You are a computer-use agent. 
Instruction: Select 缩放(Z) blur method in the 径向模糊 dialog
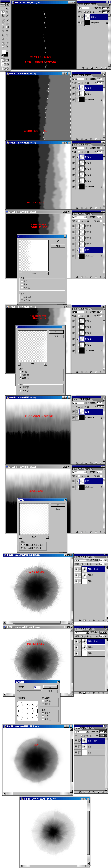click(x=43, y=704)
